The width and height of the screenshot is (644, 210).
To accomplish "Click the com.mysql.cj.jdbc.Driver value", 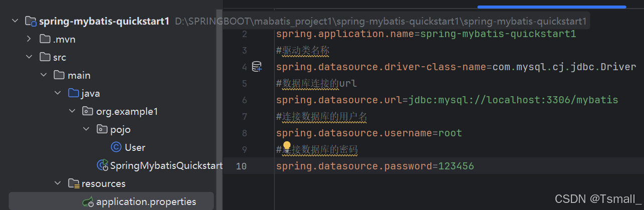I will tap(564, 67).
